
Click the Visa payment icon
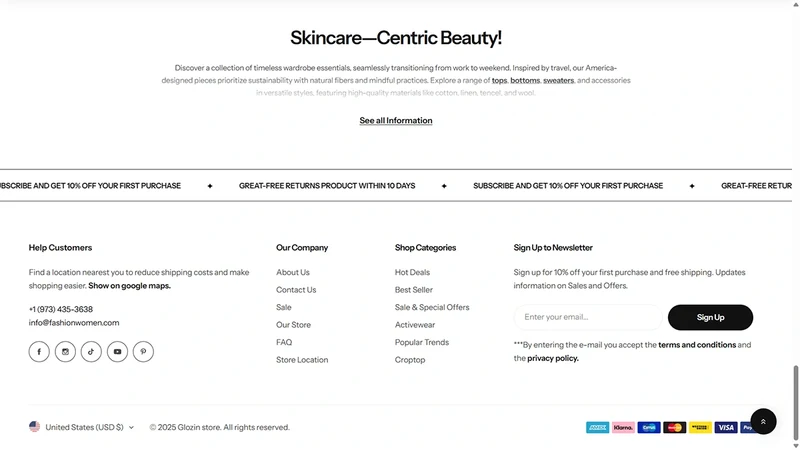pos(726,428)
